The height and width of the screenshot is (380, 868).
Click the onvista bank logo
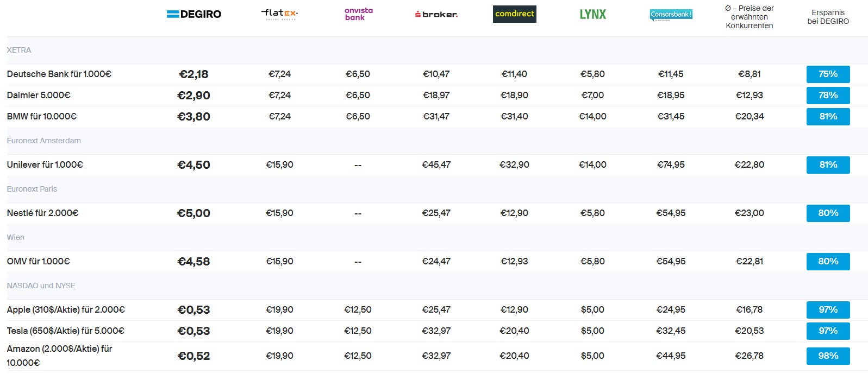point(358,14)
